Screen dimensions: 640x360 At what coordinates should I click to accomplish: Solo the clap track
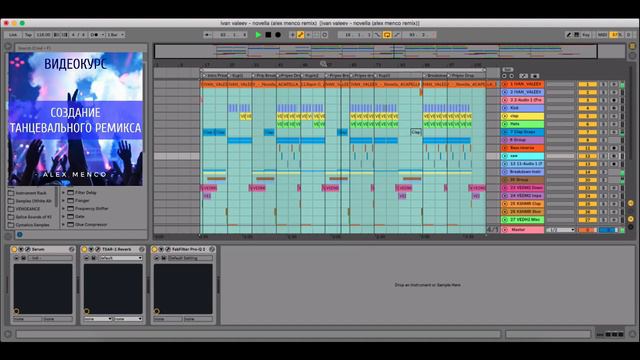pyautogui.click(x=603, y=116)
